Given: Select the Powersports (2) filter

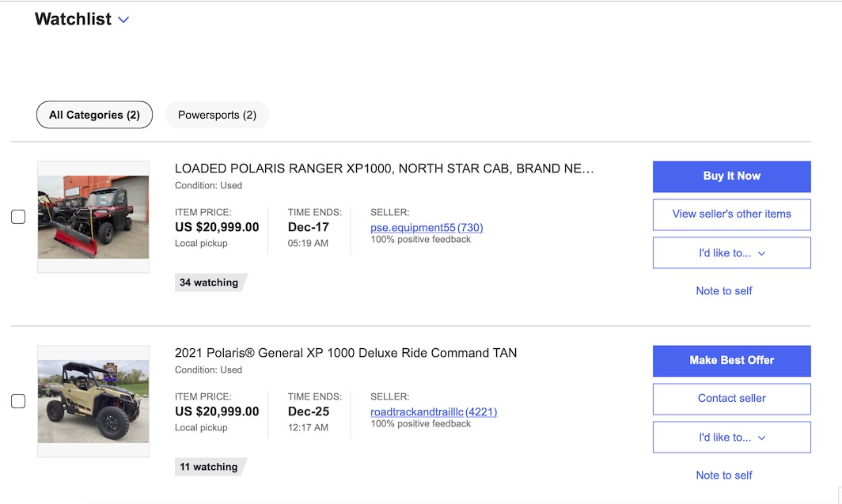Looking at the screenshot, I should coord(217,115).
